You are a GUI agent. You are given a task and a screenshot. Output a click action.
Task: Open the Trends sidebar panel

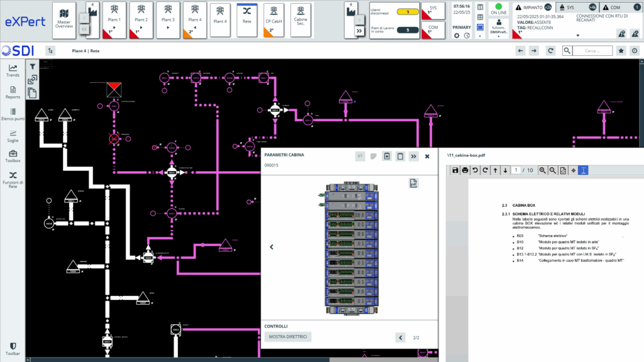(x=13, y=70)
